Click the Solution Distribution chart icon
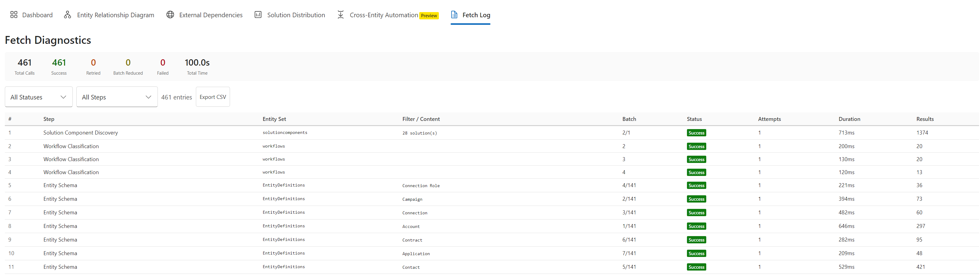 click(258, 15)
